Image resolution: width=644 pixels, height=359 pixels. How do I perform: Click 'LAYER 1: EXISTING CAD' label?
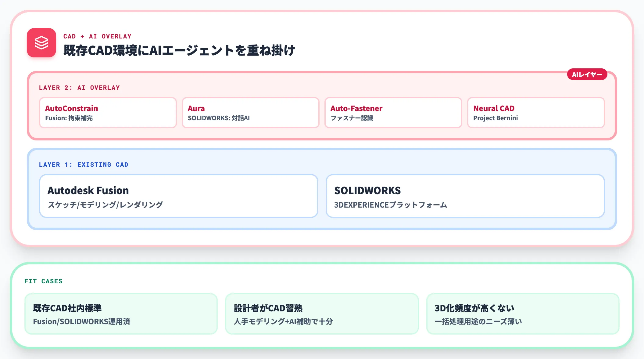(84, 165)
